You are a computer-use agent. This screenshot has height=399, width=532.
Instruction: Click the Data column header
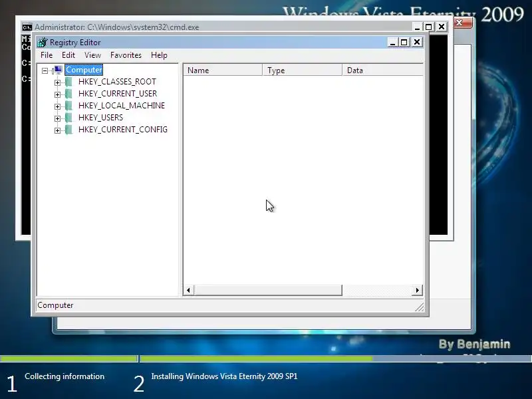[x=383, y=70]
